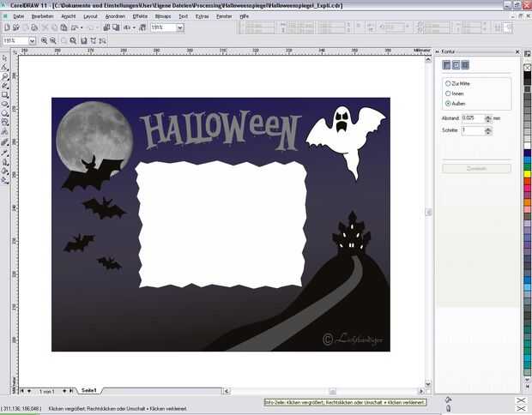Select the Pick tool in the toolbox
This screenshot has width=532, height=415.
[5, 57]
